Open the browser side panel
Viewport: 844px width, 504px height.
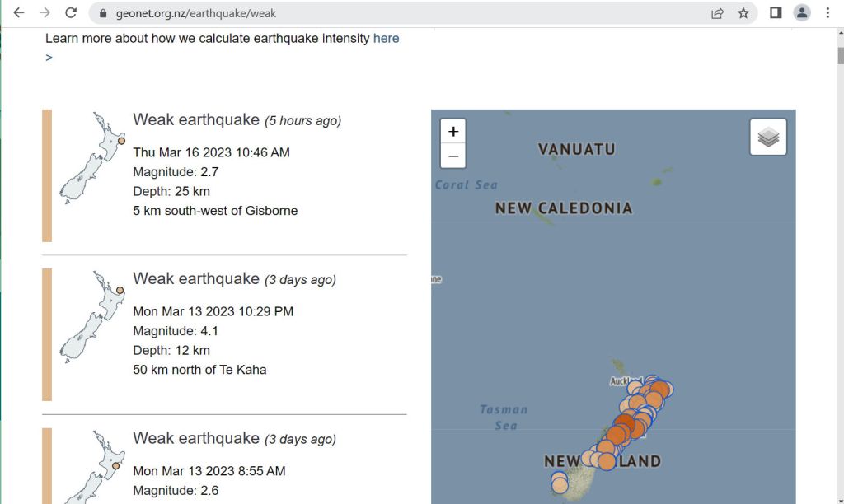click(x=776, y=13)
